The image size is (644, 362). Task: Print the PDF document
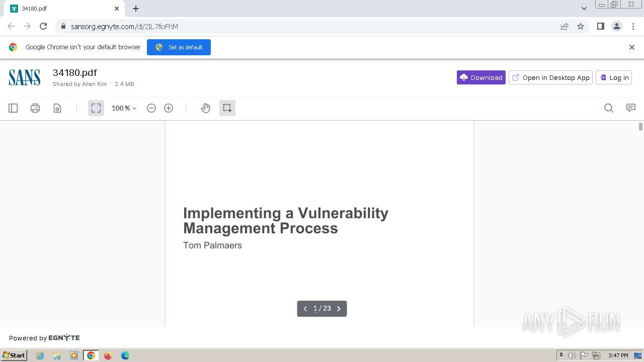tap(35, 108)
